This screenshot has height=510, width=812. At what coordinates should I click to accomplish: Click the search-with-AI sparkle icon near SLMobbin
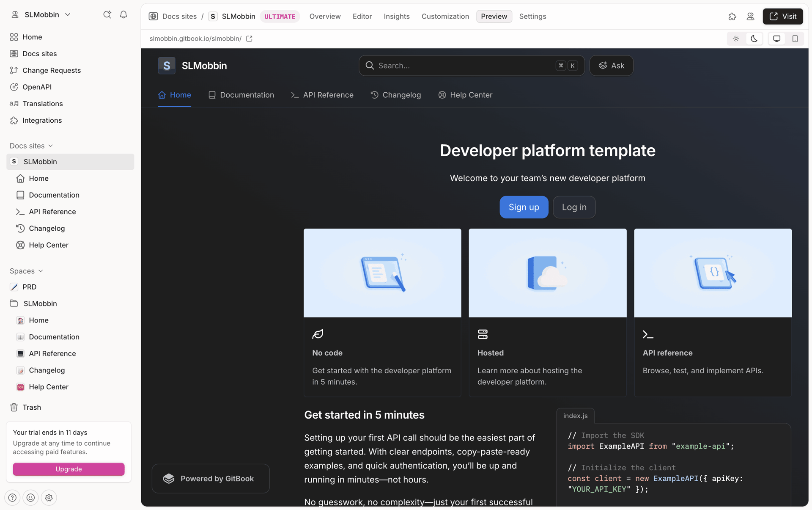(107, 15)
